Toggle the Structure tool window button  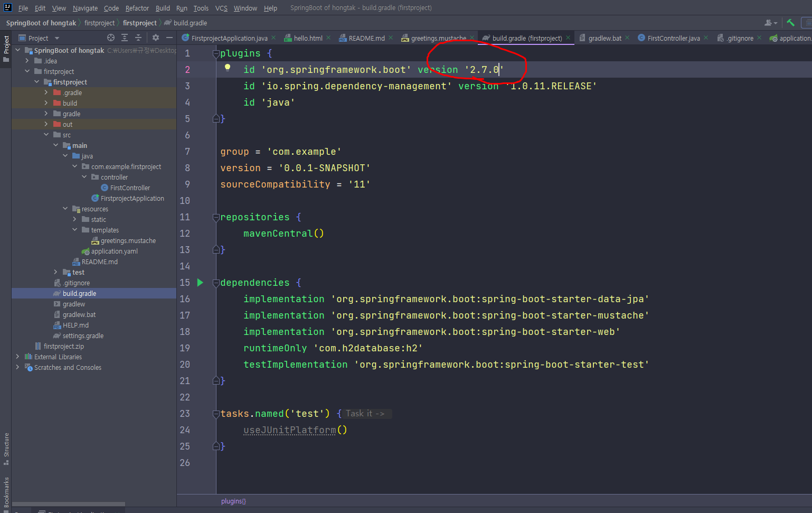[6, 449]
